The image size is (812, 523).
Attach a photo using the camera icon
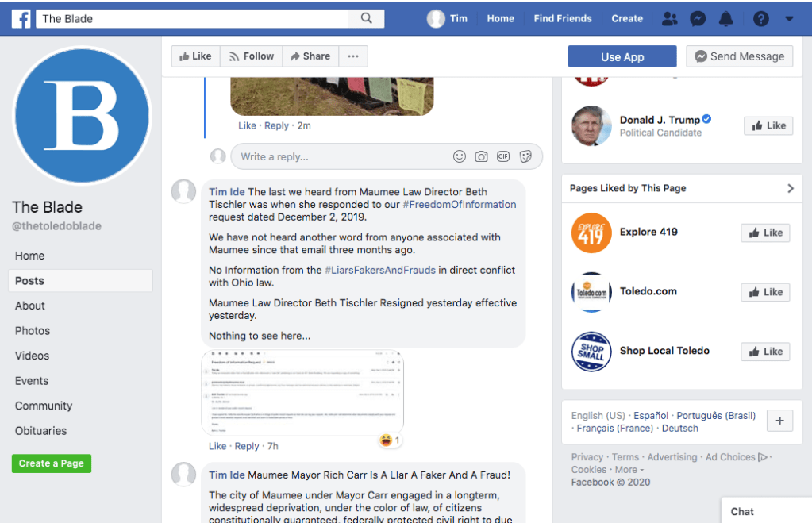(481, 156)
